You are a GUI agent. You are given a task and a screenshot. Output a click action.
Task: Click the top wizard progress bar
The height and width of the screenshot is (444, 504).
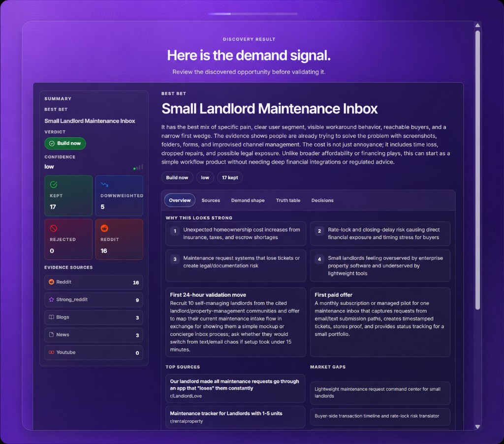(252, 14)
